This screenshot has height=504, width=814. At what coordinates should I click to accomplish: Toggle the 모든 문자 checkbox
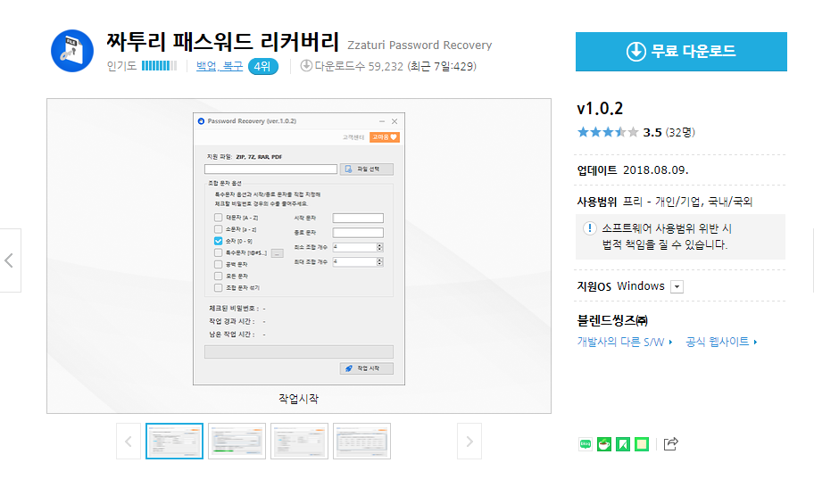point(218,277)
